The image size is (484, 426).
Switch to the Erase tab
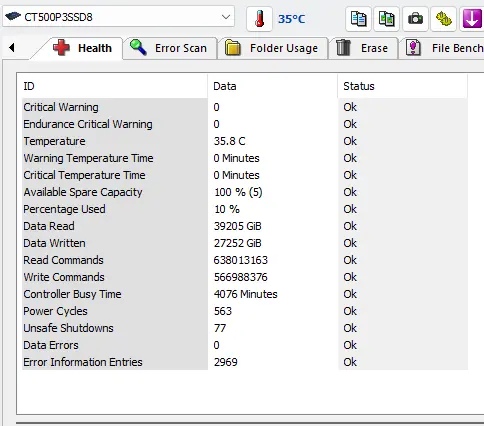coord(363,48)
